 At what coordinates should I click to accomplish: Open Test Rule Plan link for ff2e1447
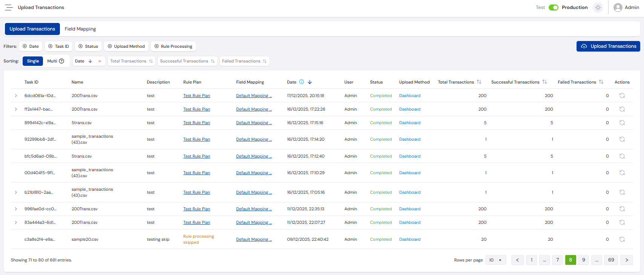(197, 109)
